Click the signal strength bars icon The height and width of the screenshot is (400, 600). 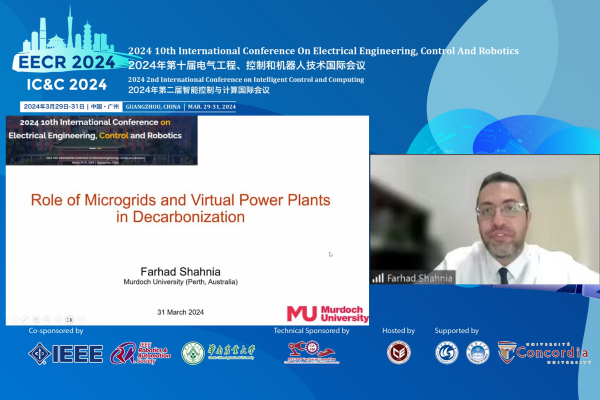tap(378, 278)
